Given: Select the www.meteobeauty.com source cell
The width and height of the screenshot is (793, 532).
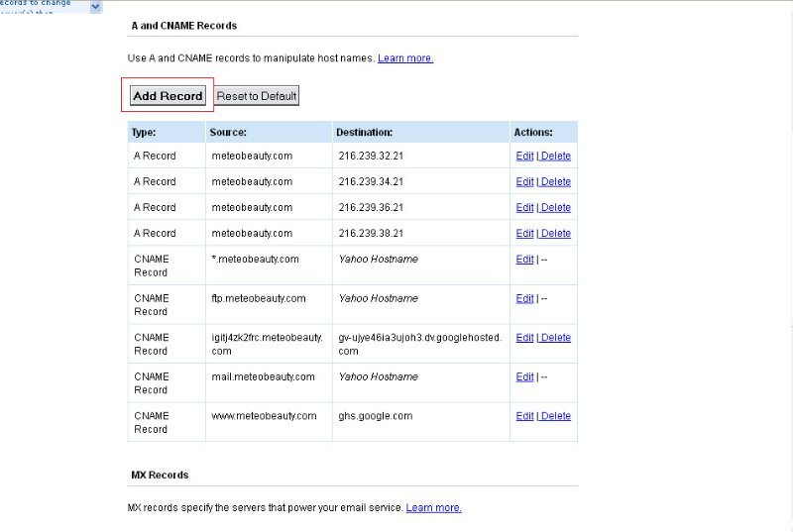Looking at the screenshot, I should 269,422.
